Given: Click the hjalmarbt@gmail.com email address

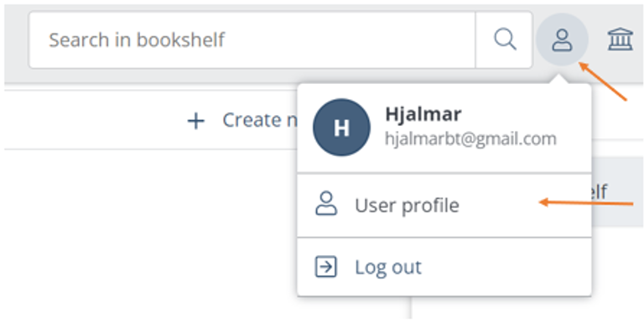Looking at the screenshot, I should click(x=470, y=139).
